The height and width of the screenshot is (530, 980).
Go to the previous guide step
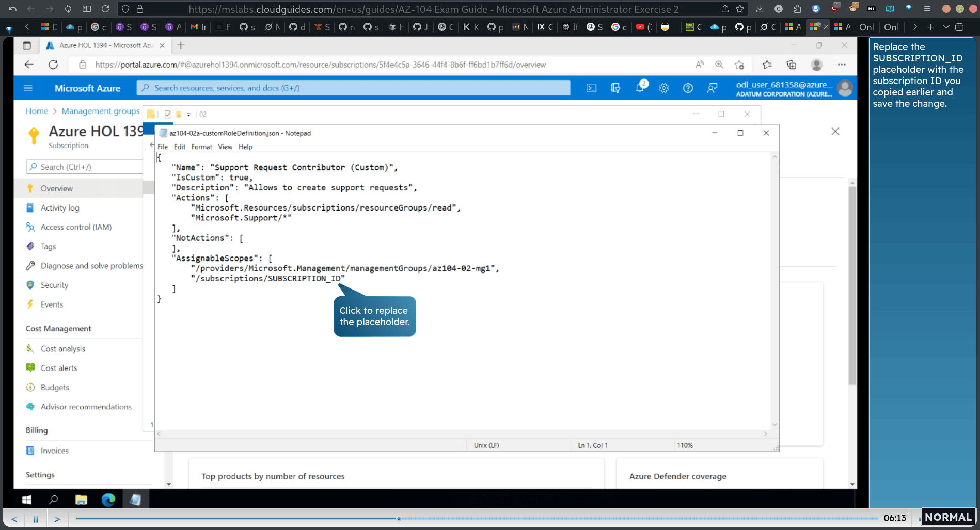[x=14, y=519]
